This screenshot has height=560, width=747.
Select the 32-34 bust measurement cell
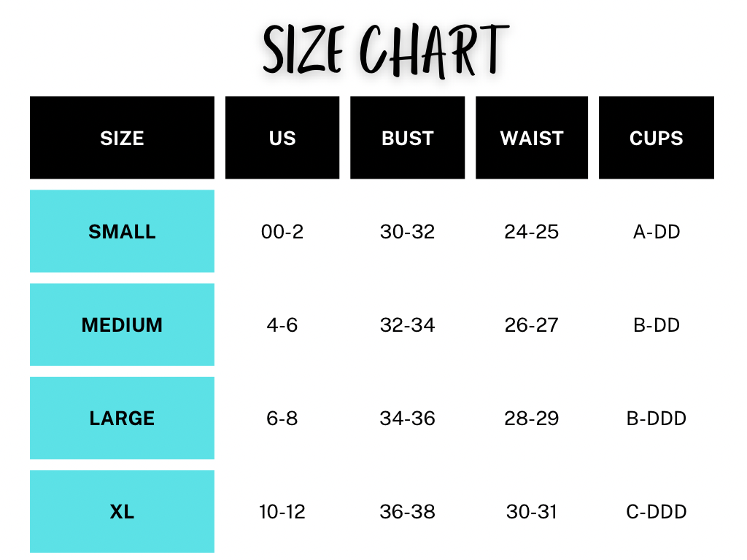pyautogui.click(x=407, y=324)
